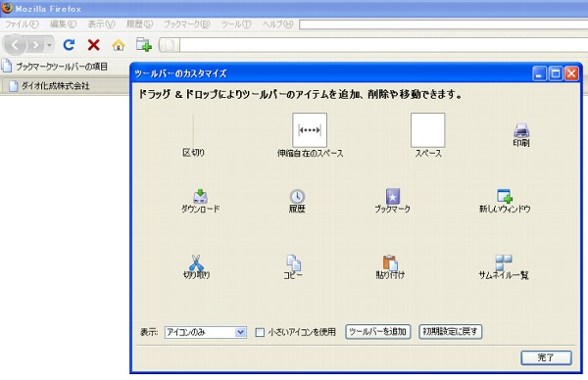Click the Firefox logo in the title bar

(7, 8)
